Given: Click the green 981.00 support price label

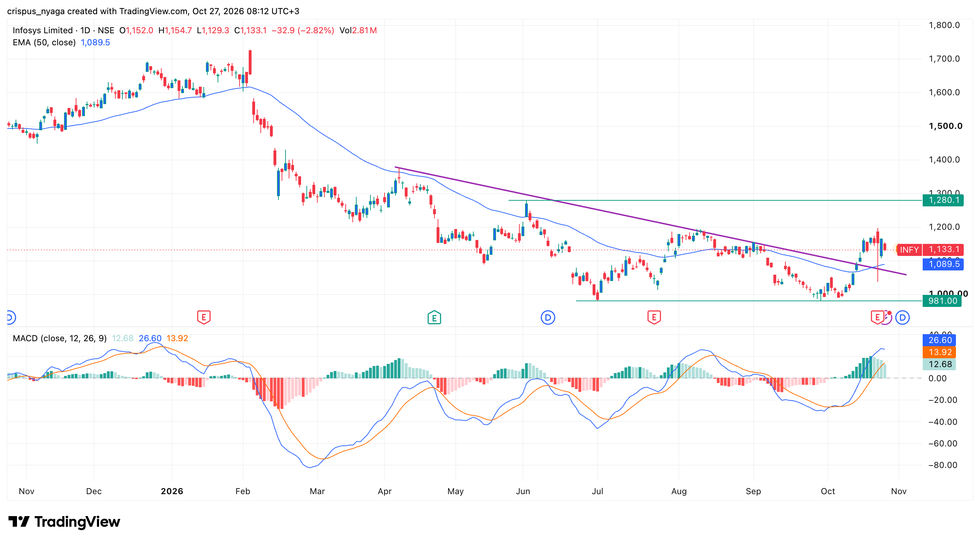Looking at the screenshot, I should (x=941, y=301).
